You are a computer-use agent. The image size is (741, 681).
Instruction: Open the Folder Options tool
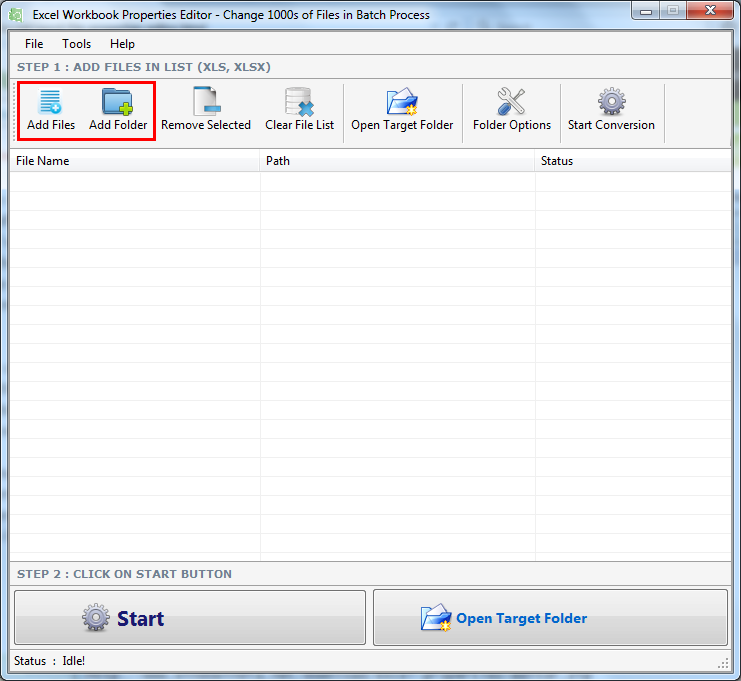point(512,111)
